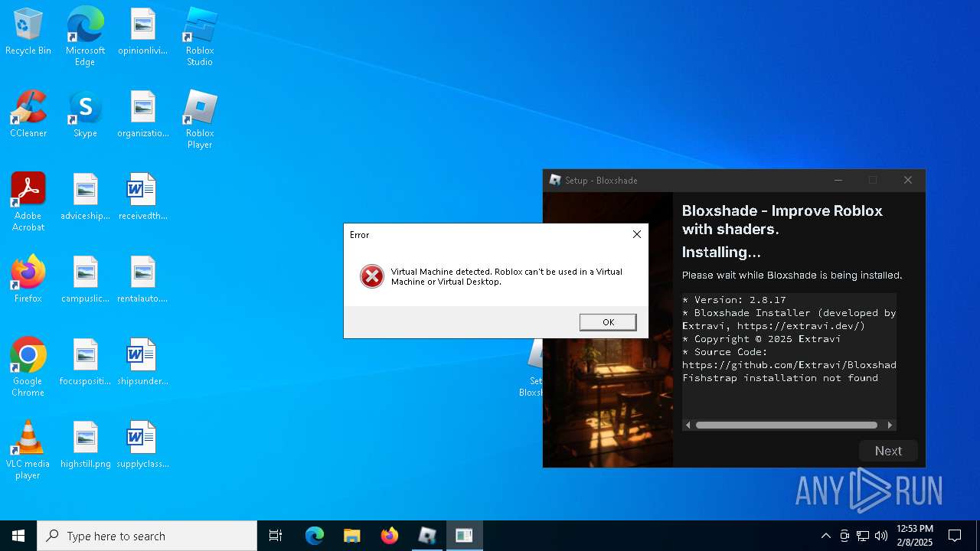Click the '* Version: 2.8.17' log line

734,300
